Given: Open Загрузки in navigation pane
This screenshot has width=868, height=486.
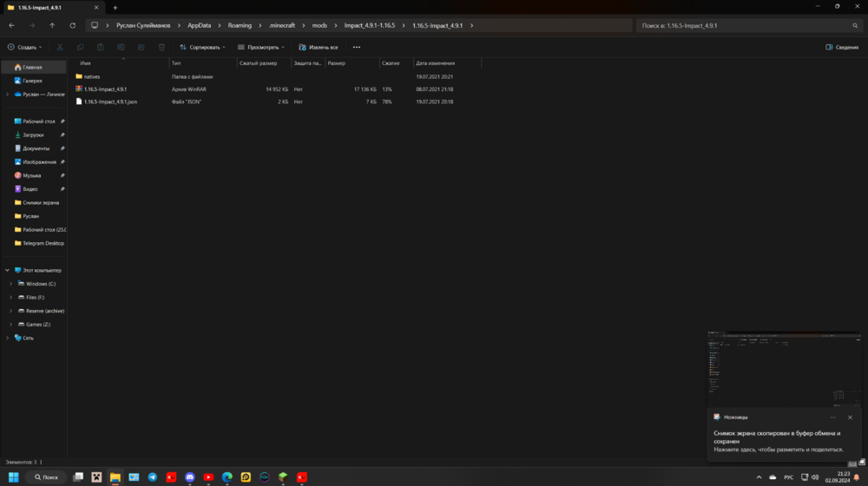Looking at the screenshot, I should (x=33, y=135).
